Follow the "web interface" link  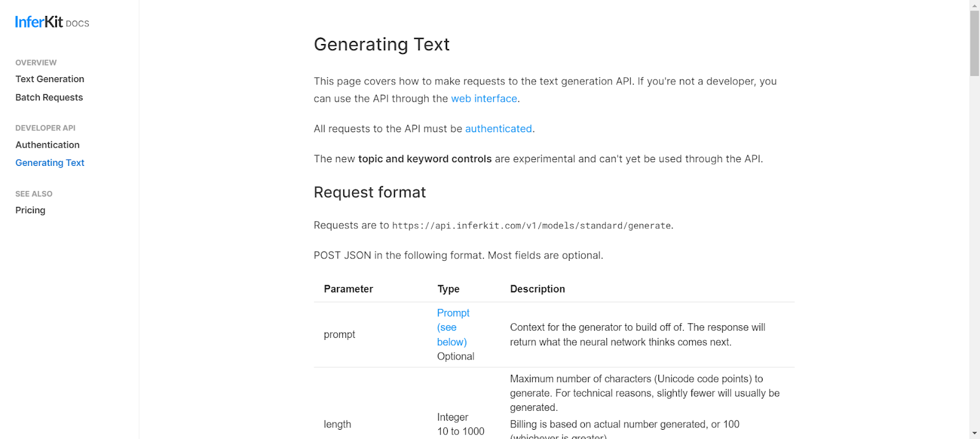pyautogui.click(x=484, y=99)
